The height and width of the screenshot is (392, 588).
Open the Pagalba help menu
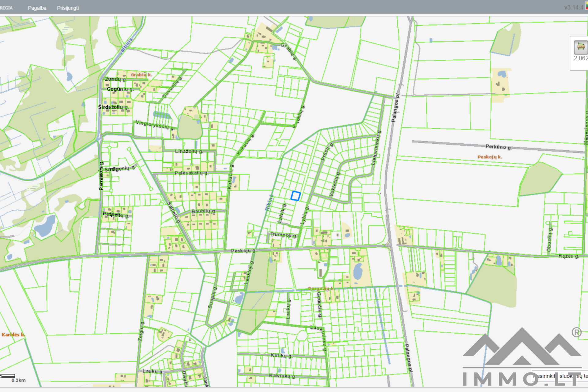point(37,8)
